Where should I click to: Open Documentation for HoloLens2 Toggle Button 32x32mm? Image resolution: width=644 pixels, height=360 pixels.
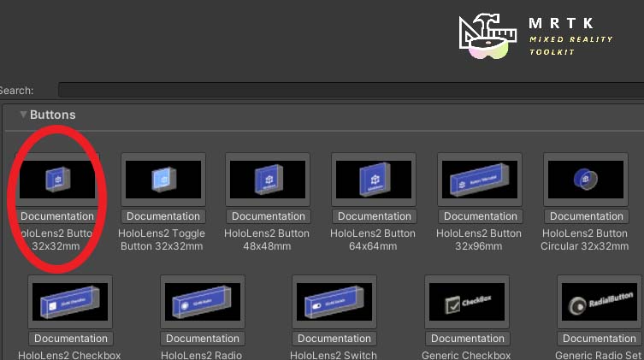tap(163, 216)
